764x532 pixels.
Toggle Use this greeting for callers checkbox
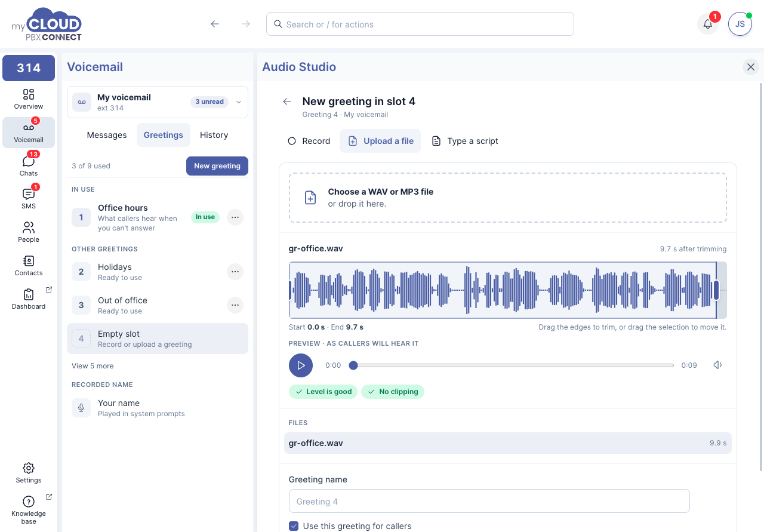(294, 526)
